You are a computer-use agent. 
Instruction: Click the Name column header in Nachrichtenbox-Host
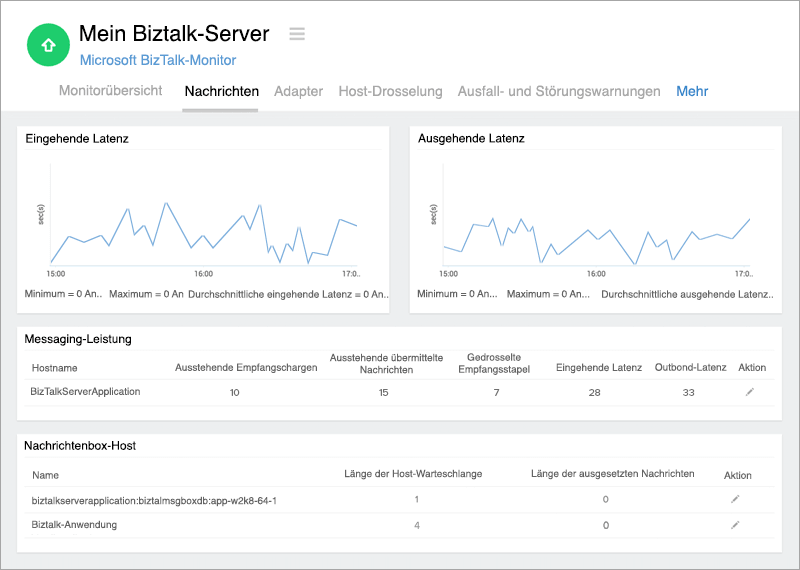point(45,475)
